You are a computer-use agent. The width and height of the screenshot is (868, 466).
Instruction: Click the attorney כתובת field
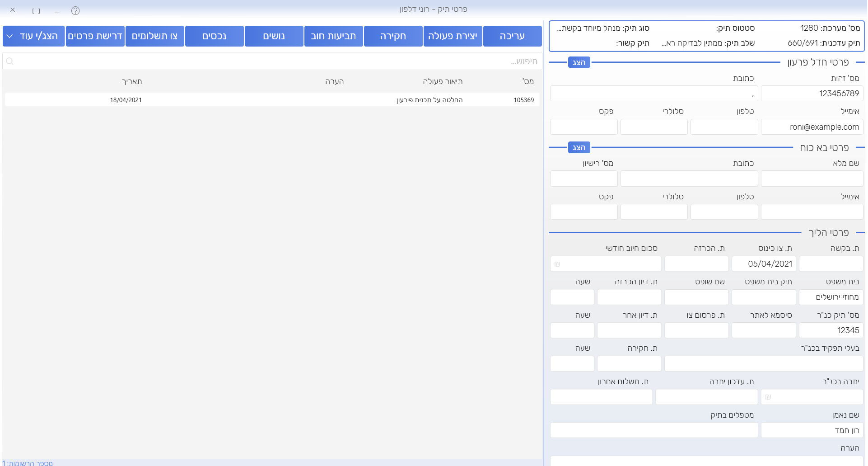click(x=689, y=179)
